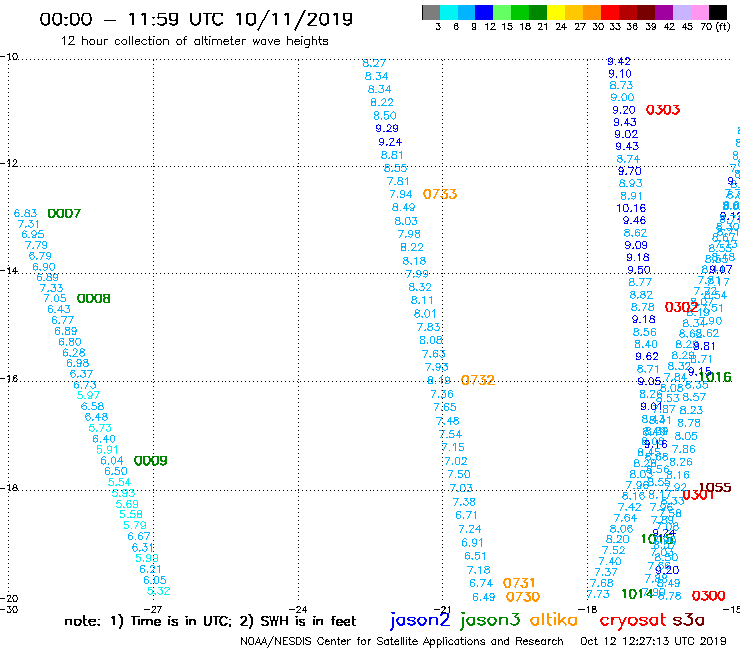Click the black swatch ending the color scale
The width and height of the screenshot is (740, 650).
tap(717, 12)
